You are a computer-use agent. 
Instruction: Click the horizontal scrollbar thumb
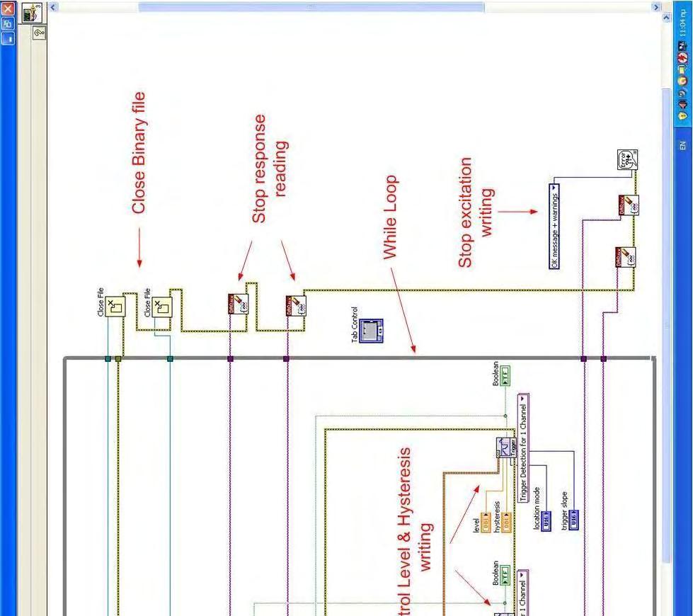point(311,7)
